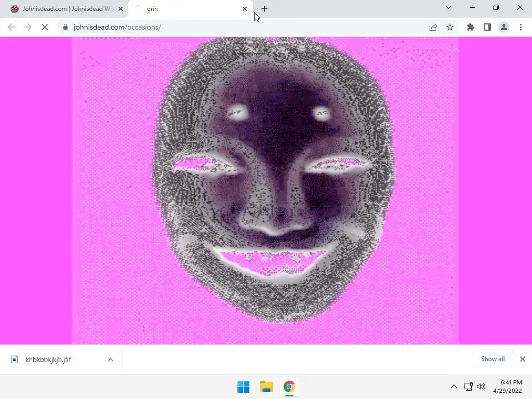
Task: View site security lock info
Action: click(65, 27)
